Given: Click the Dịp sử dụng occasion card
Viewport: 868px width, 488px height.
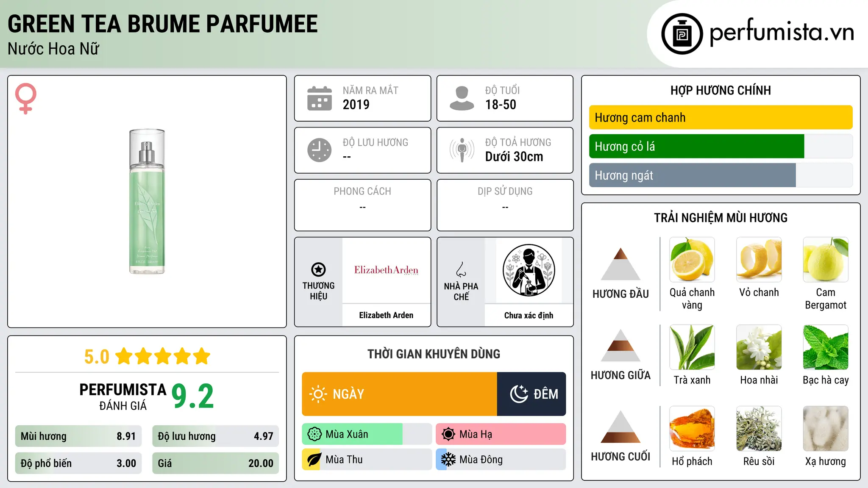Looking at the screenshot, I should click(505, 205).
